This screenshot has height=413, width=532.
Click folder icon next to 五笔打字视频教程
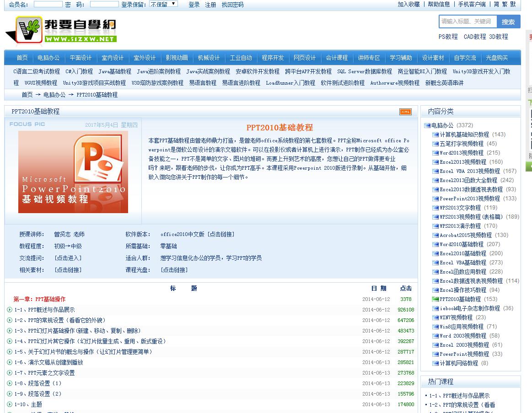[435, 144]
